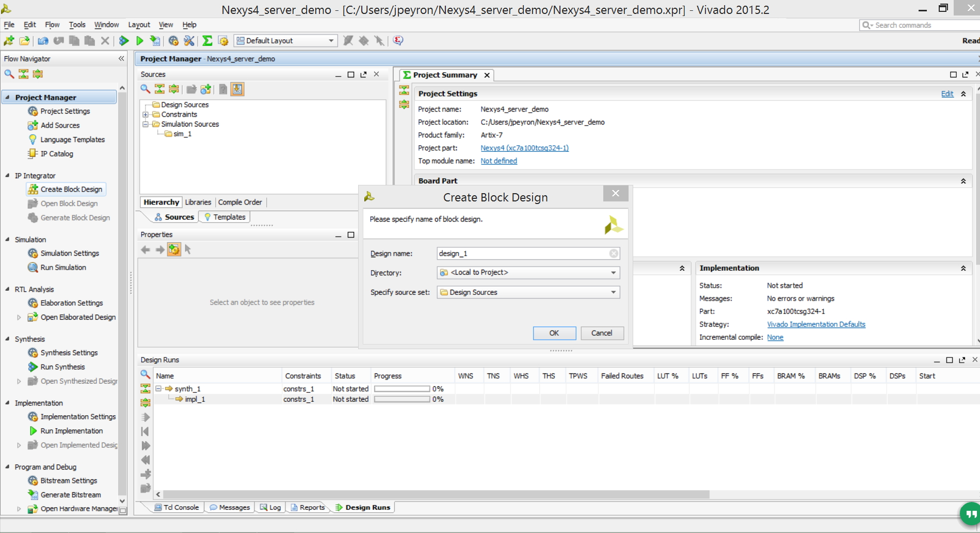Switch to Compile Order tab
The height and width of the screenshot is (533, 980).
(x=240, y=202)
